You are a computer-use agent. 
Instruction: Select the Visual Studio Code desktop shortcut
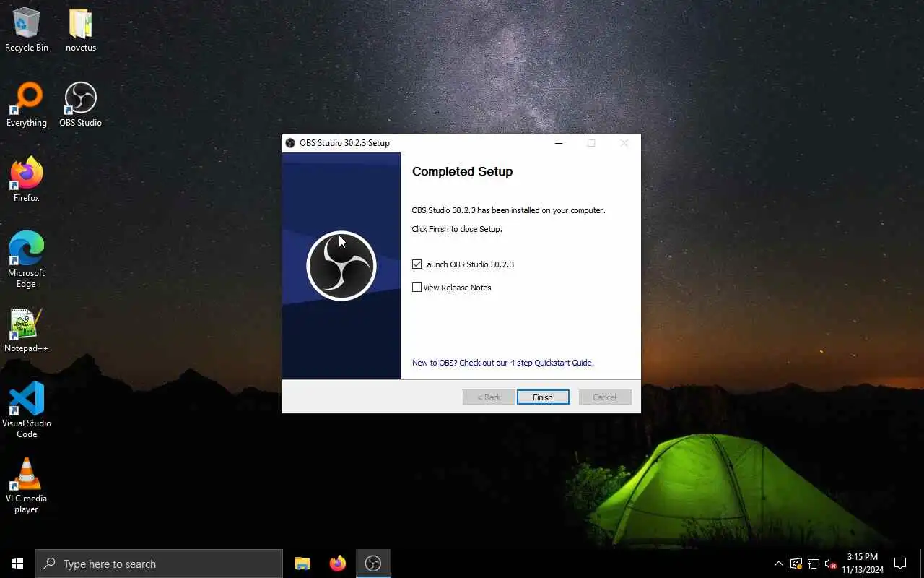coord(27,410)
